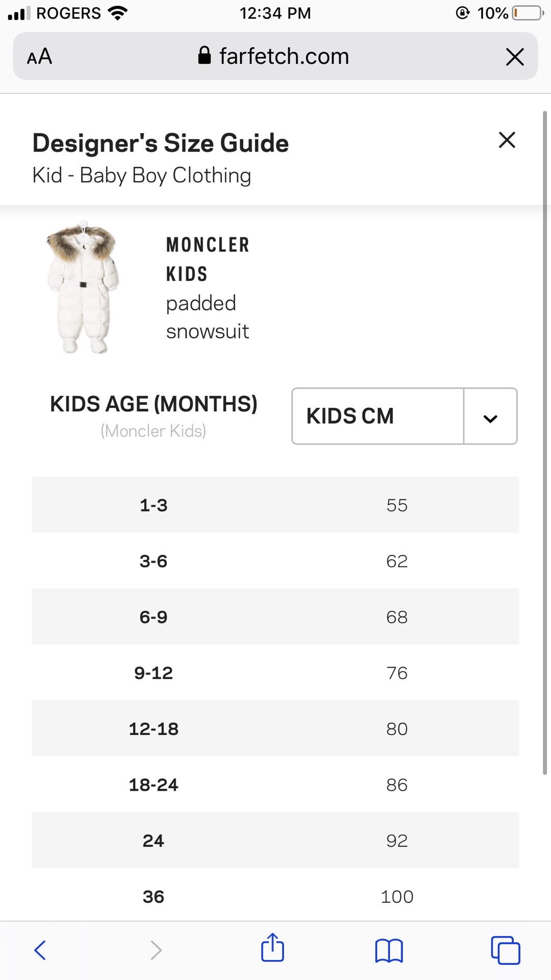This screenshot has height=980, width=551.
Task: Tap the farfetch.com address bar
Action: [284, 56]
